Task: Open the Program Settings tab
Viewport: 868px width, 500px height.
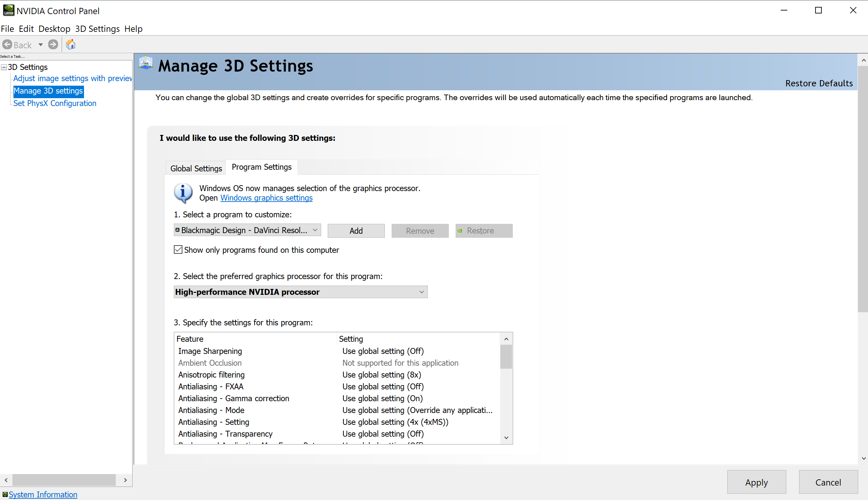Action: pyautogui.click(x=261, y=167)
